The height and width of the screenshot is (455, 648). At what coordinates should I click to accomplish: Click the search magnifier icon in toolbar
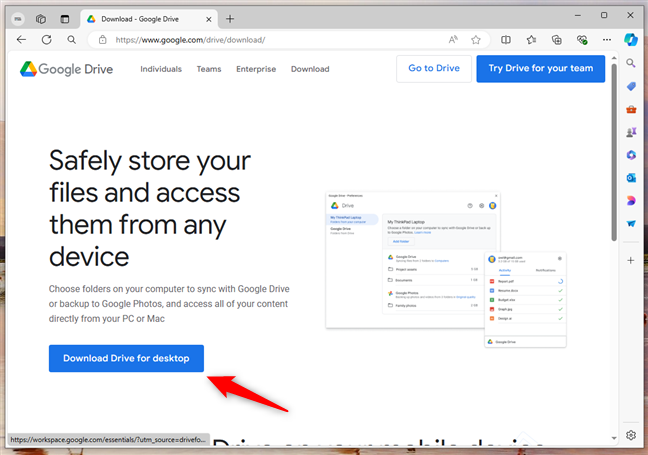coord(71,40)
